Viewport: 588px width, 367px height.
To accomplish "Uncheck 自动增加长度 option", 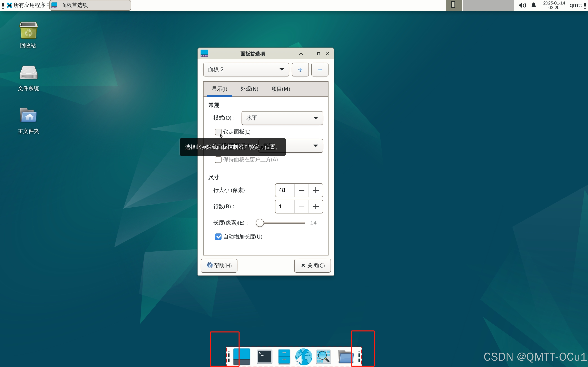I will (x=218, y=237).
